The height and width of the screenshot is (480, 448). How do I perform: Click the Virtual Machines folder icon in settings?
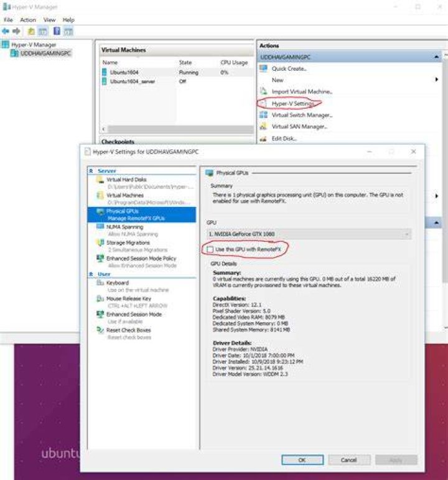coord(100,195)
